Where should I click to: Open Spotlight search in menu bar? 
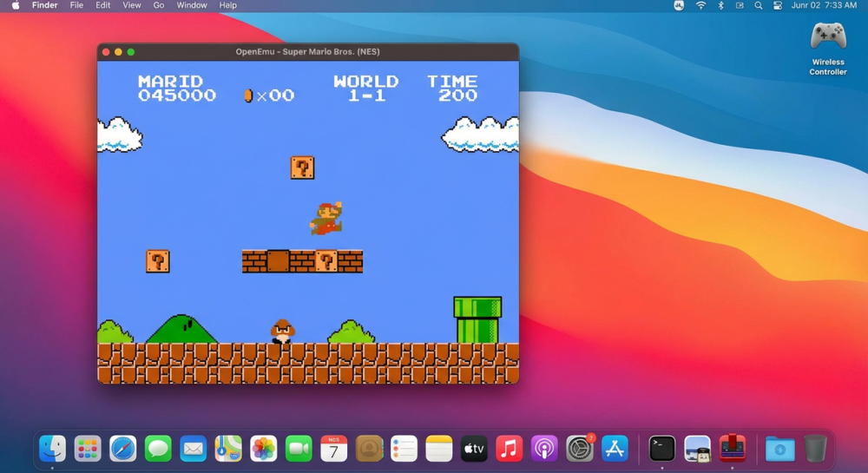[759, 5]
